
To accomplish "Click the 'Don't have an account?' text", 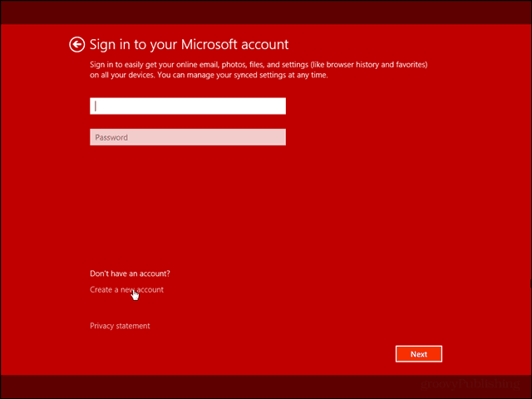I will (130, 273).
